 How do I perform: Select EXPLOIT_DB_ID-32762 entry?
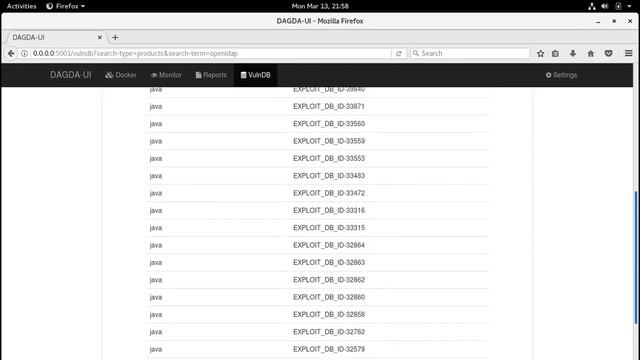[x=329, y=332]
